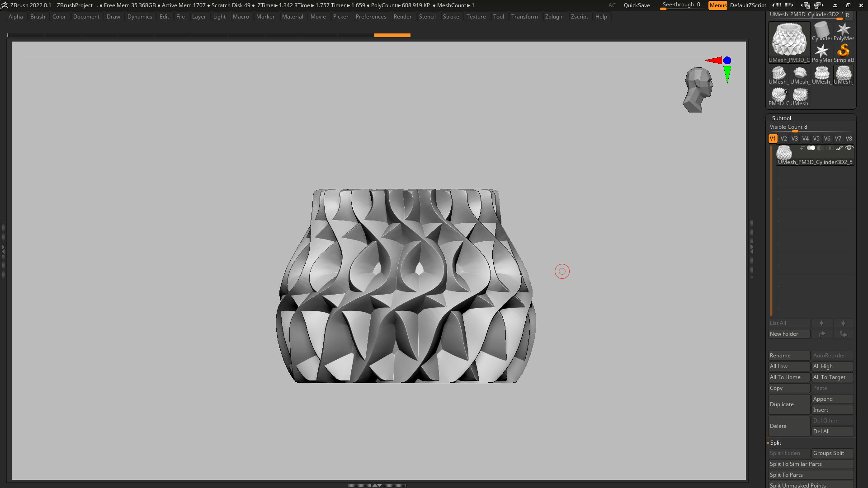Click the camera head orientation gizmo
The image size is (868, 488).
point(698,89)
